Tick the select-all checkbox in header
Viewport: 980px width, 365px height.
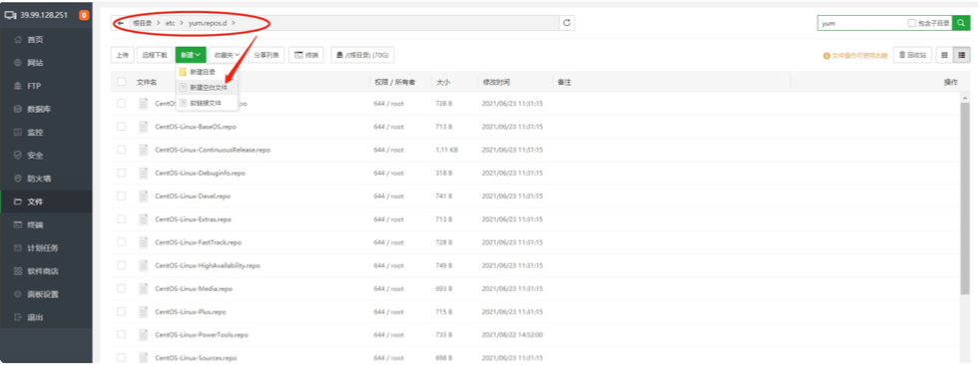coord(121,82)
